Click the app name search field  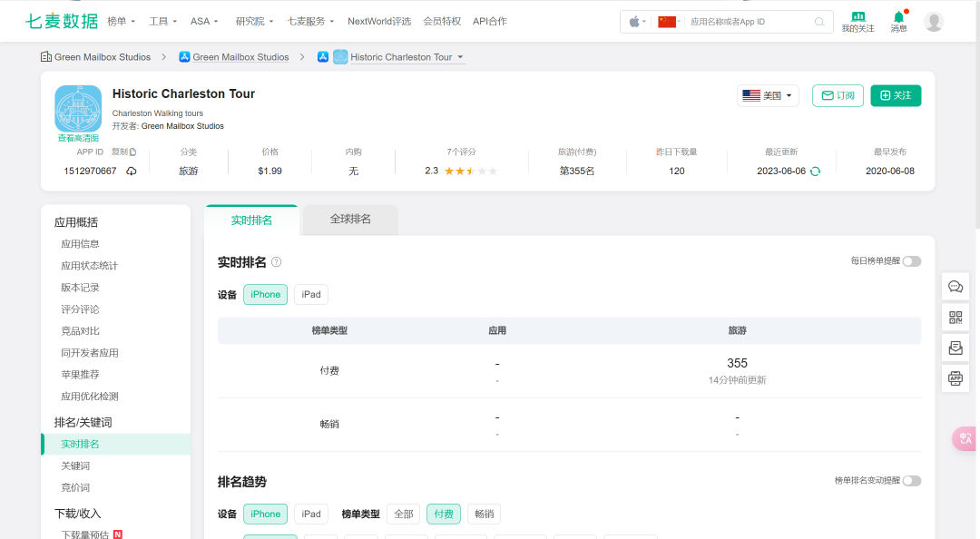click(750, 22)
